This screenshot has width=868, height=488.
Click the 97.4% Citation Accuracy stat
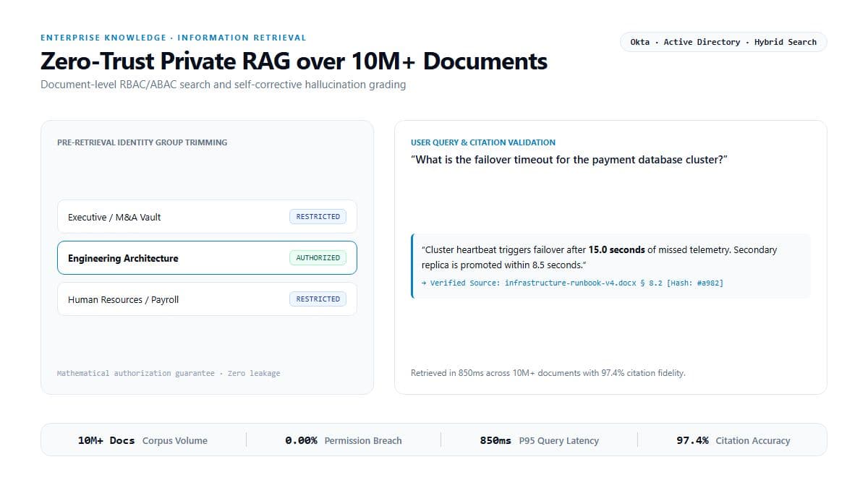click(733, 440)
